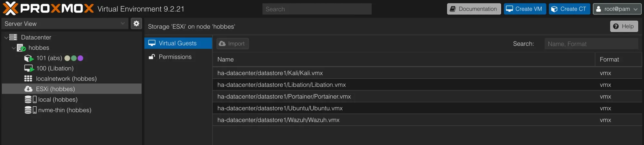Click the green tag dot on 101 (abs)
Viewport: 644px width, 145px height.
click(74, 58)
